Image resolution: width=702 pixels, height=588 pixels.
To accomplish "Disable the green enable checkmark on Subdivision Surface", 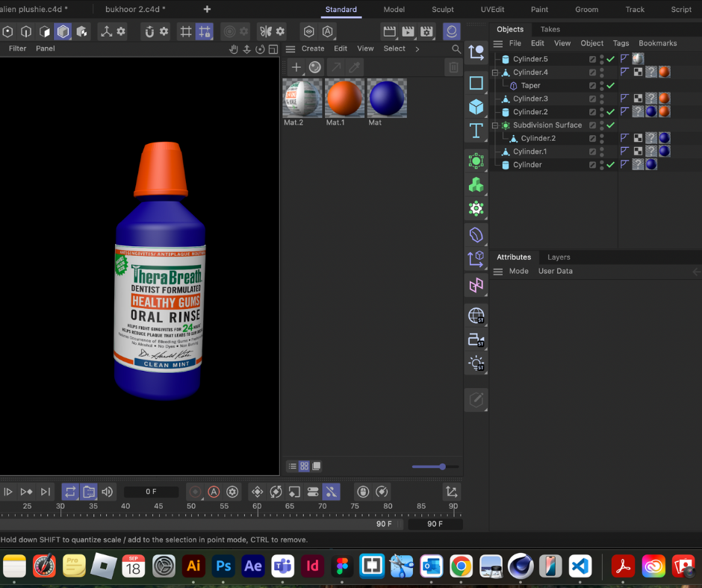I will (x=609, y=125).
